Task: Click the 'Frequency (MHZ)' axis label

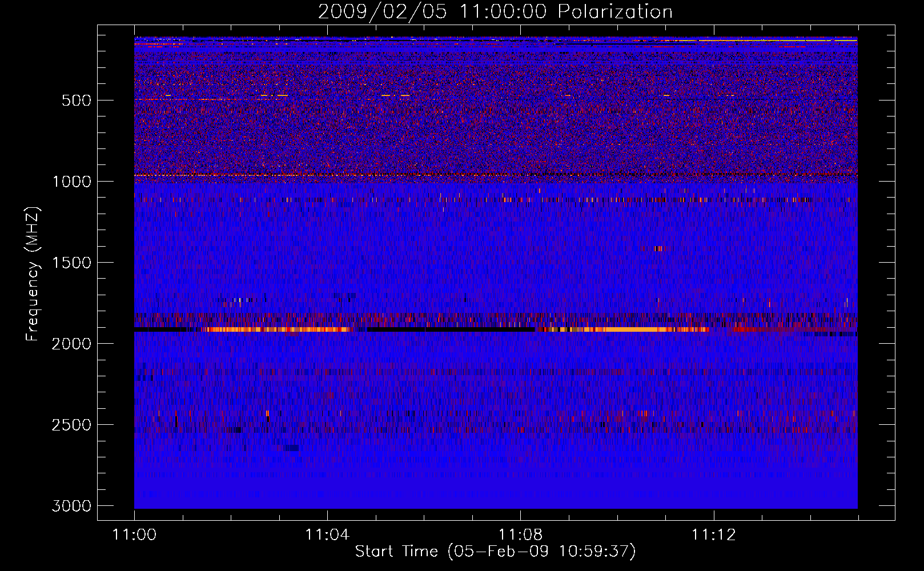Action: (33, 274)
